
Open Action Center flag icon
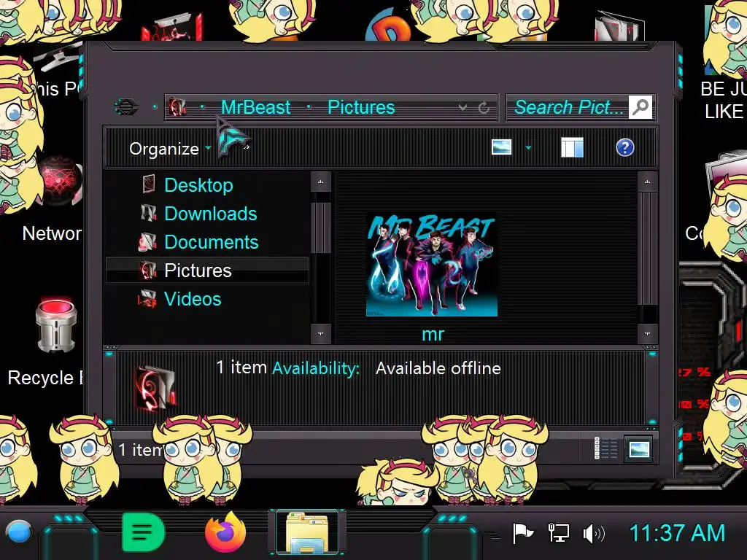click(x=522, y=533)
